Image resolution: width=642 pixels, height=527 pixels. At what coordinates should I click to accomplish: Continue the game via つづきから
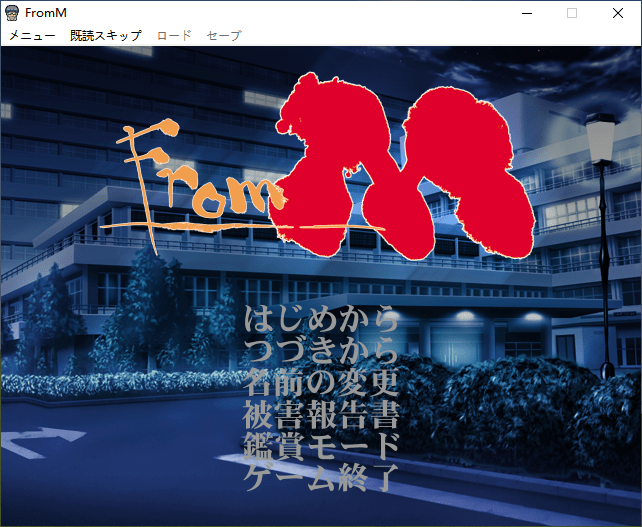(321, 352)
